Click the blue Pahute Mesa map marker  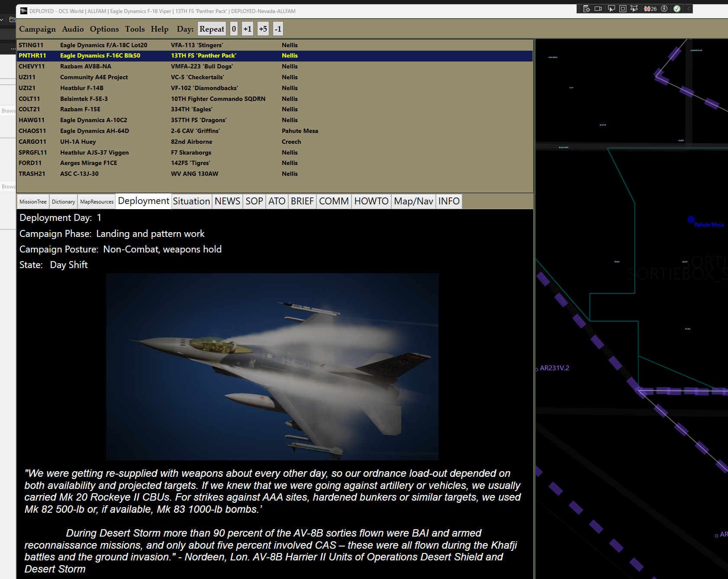[691, 220]
